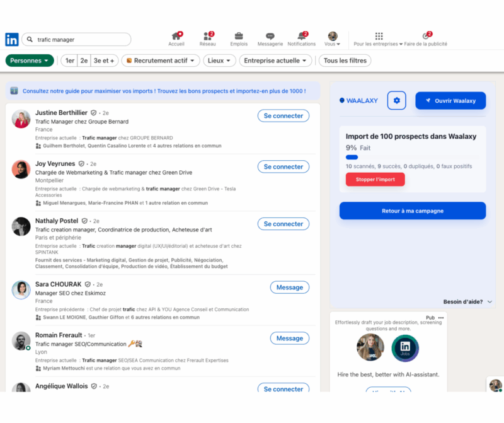This screenshot has width=504, height=423.
Task: Toggle the 3e et + filter
Action: point(104,61)
